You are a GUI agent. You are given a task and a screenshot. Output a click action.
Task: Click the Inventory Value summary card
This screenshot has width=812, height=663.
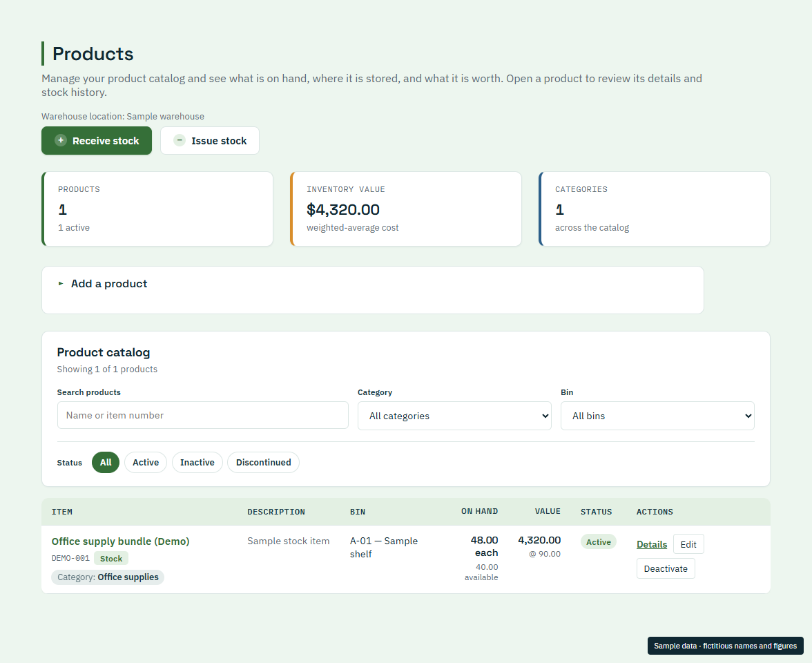tap(406, 209)
